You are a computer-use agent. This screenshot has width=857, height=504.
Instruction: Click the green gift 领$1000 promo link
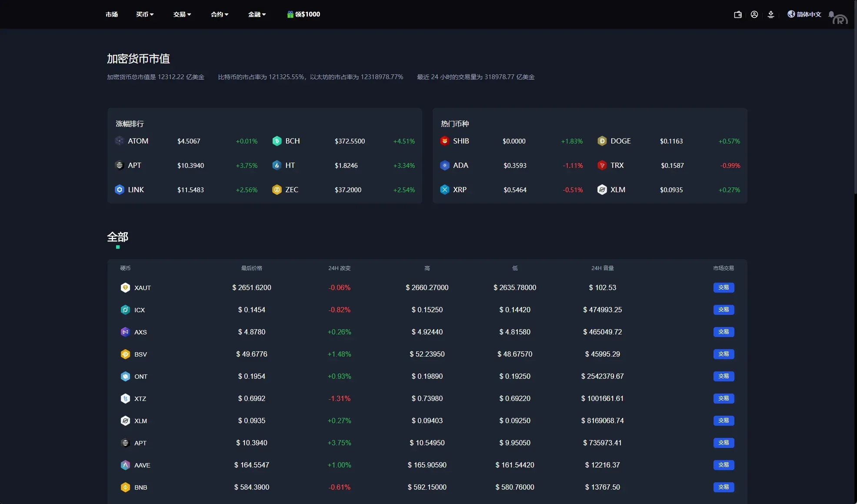pos(303,14)
